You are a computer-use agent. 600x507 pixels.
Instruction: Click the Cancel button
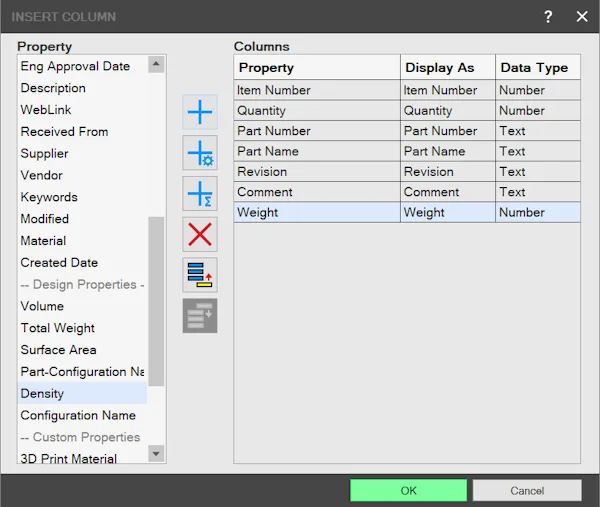[527, 491]
